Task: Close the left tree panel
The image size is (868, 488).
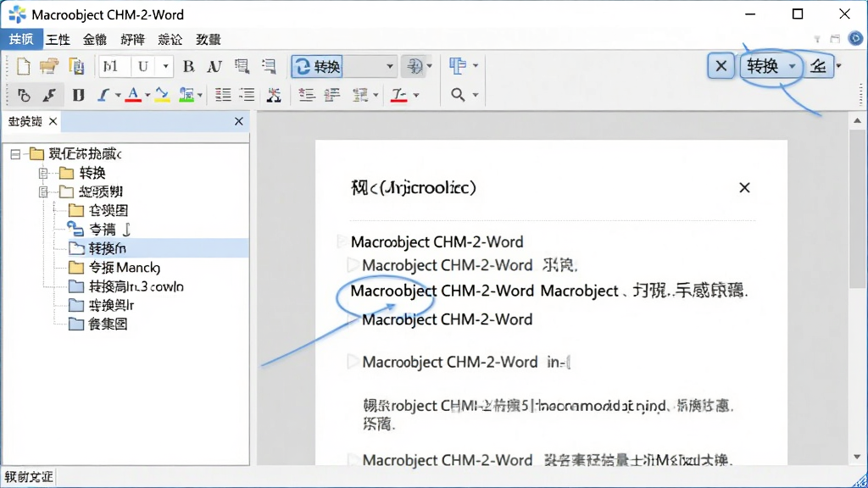Action: 238,120
